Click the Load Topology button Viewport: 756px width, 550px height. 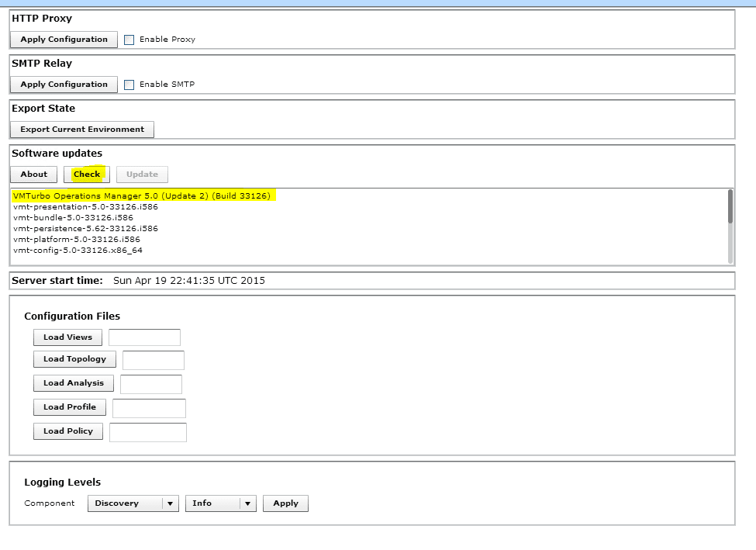point(74,359)
